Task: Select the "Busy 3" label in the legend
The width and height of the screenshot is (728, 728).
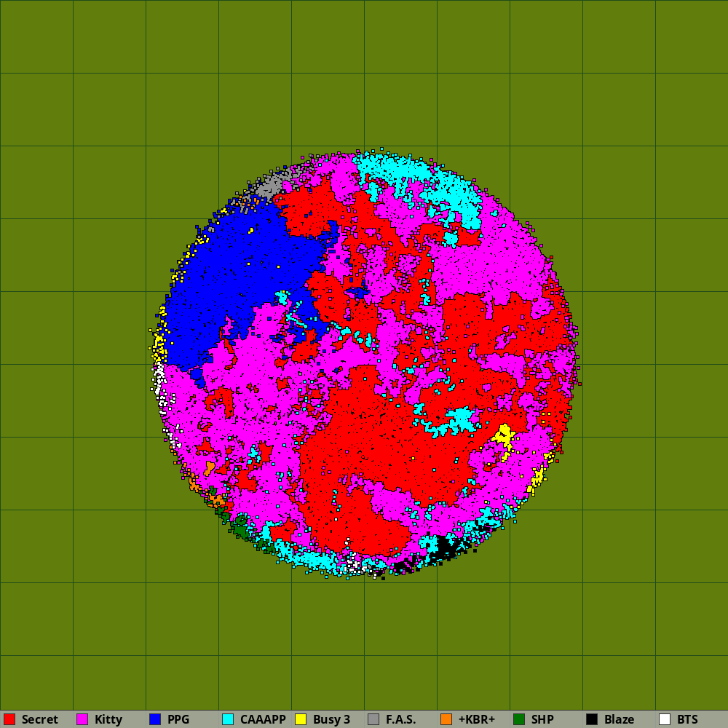Action: (x=331, y=719)
